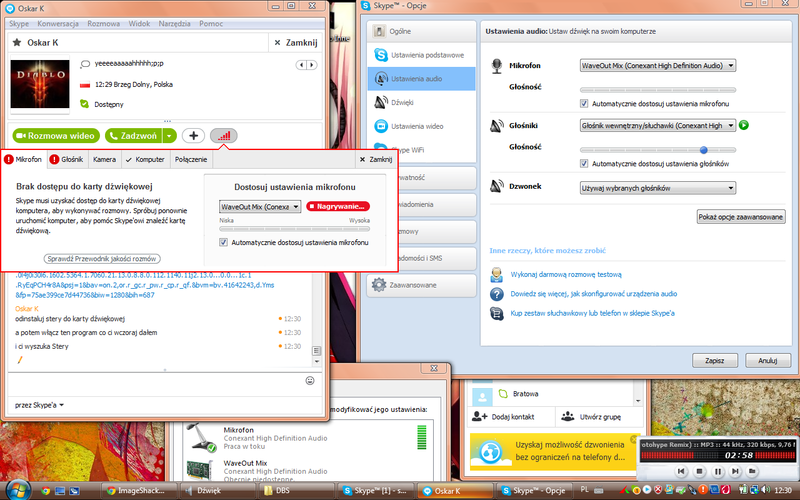Skip to next track in media player
800x500 pixels.
tap(735, 471)
